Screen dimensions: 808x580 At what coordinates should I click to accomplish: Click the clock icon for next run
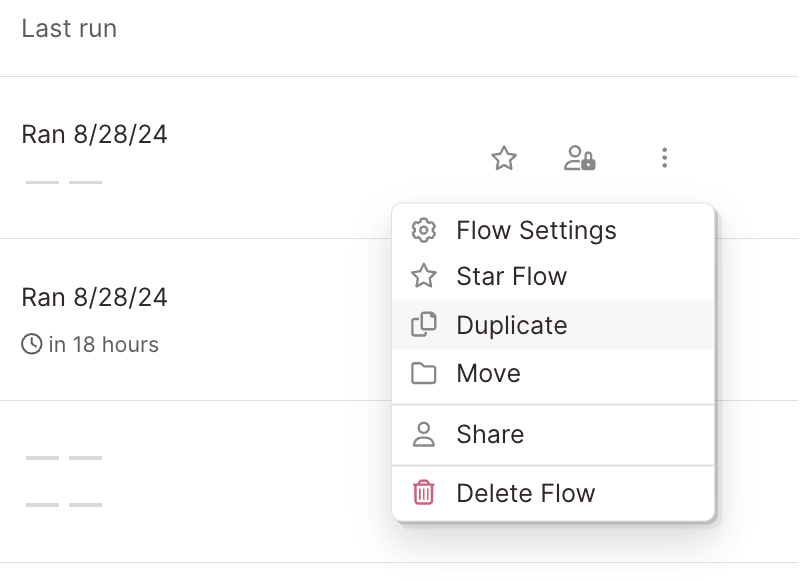pyautogui.click(x=32, y=345)
